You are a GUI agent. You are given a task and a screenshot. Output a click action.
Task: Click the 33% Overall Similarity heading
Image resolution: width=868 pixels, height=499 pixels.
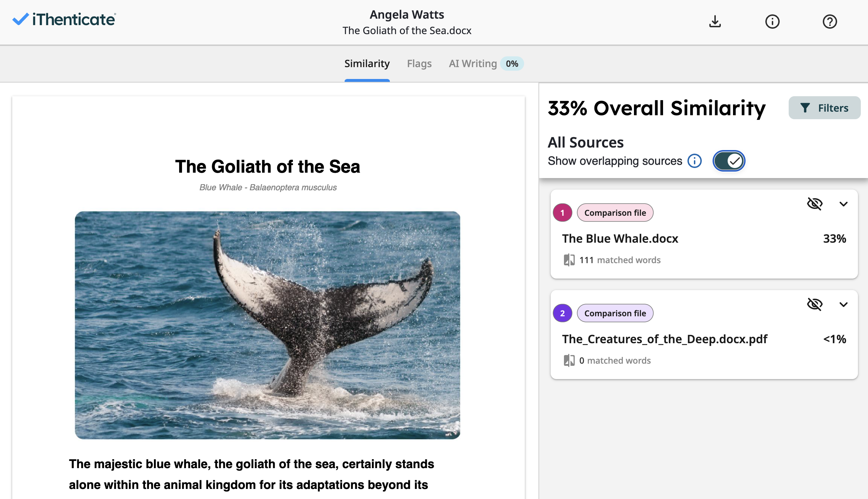click(657, 108)
